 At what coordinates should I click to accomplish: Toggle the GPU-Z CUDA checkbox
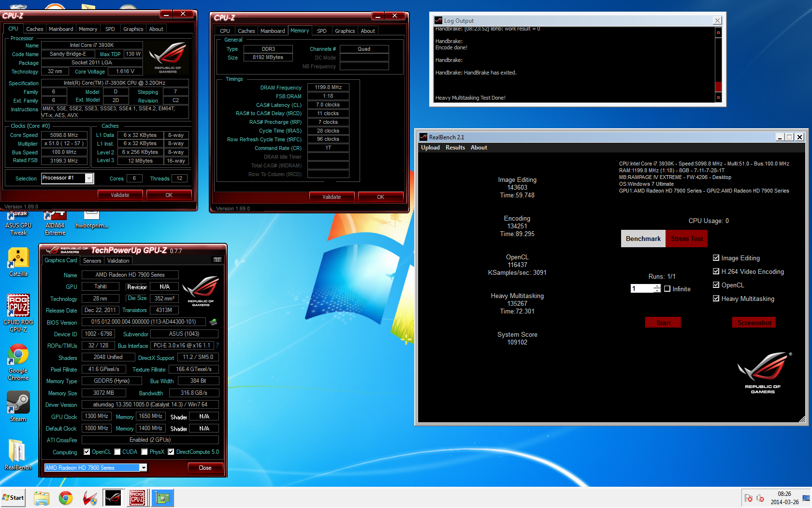(x=117, y=452)
